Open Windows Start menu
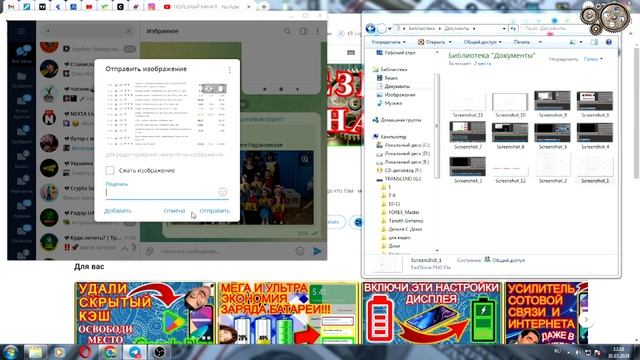This screenshot has width=640, height=360. click(x=10, y=352)
